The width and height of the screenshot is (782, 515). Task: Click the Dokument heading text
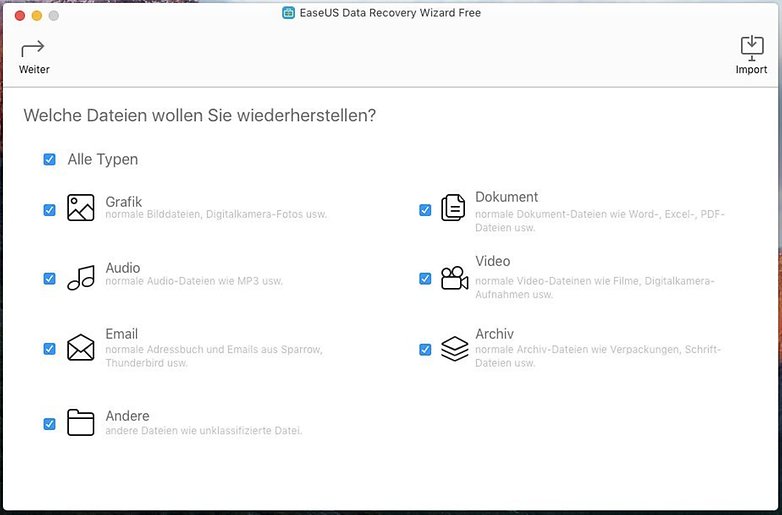click(506, 197)
